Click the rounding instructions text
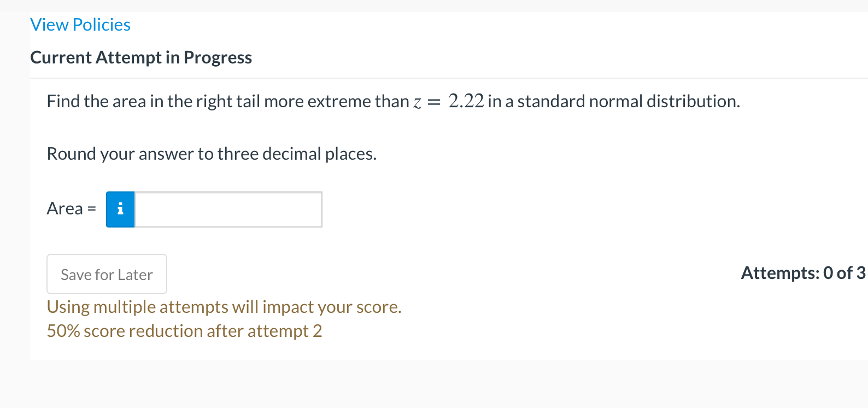Viewport: 868px width, 408px height. click(212, 153)
